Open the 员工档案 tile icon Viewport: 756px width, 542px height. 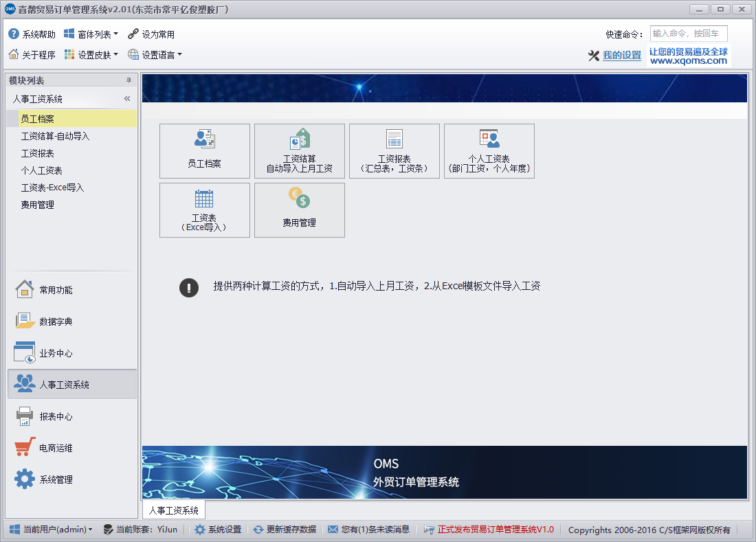click(x=204, y=151)
